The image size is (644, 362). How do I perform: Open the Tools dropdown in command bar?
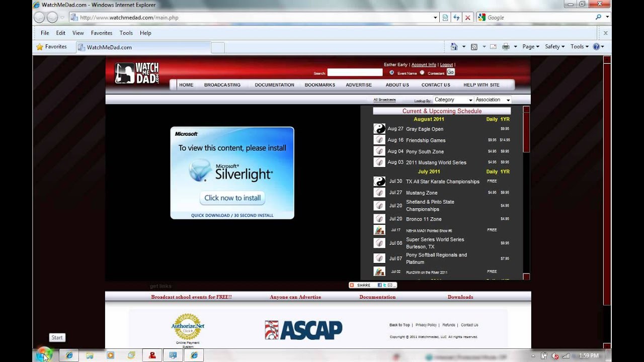point(579,46)
